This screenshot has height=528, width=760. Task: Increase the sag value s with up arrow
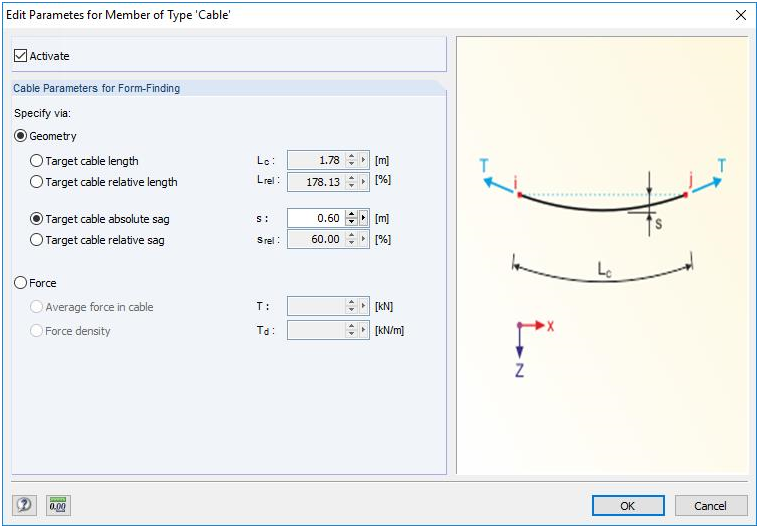click(x=351, y=214)
